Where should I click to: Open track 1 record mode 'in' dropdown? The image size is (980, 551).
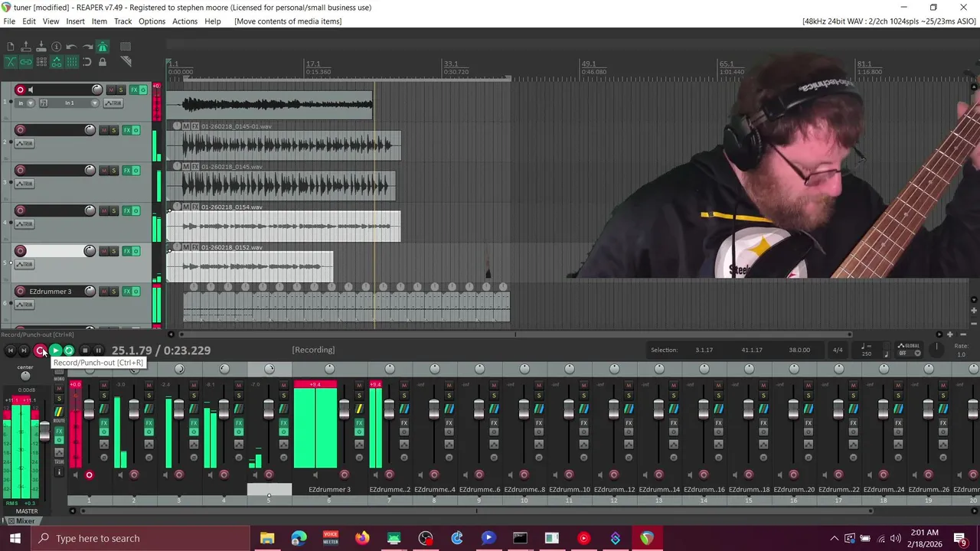(25, 103)
